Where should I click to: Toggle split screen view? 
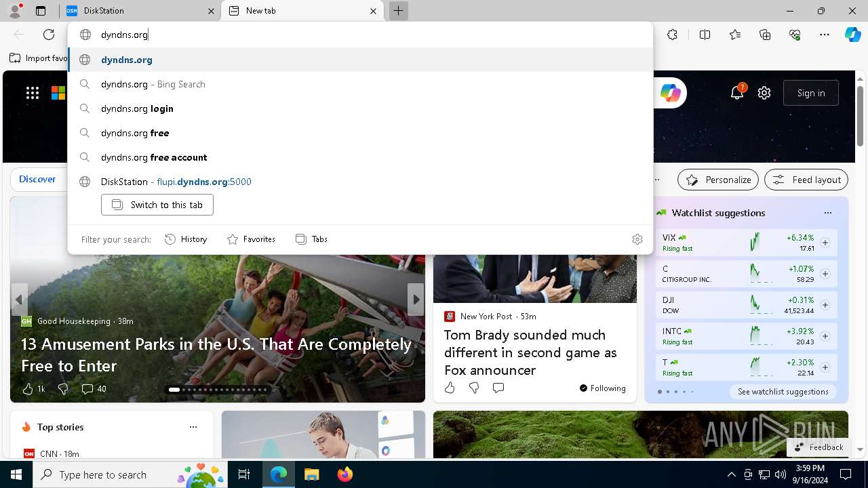pos(705,35)
